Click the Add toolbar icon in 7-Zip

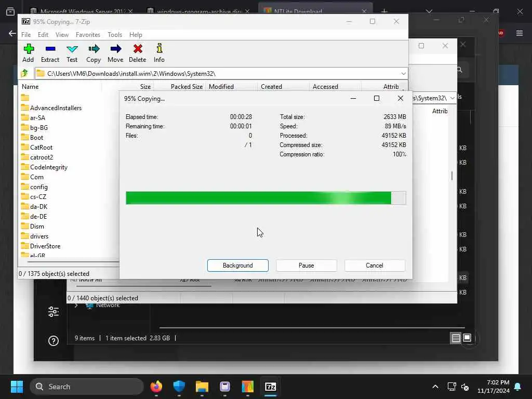(x=28, y=53)
